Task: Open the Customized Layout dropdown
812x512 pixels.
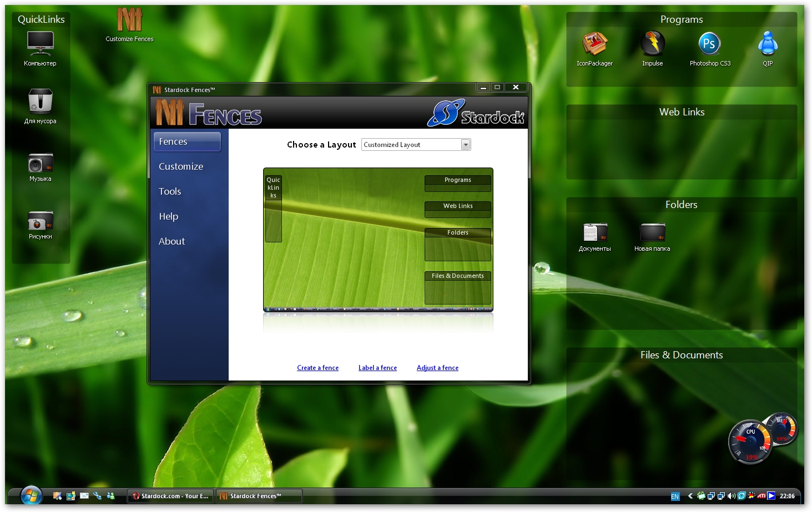Action: pyautogui.click(x=416, y=145)
